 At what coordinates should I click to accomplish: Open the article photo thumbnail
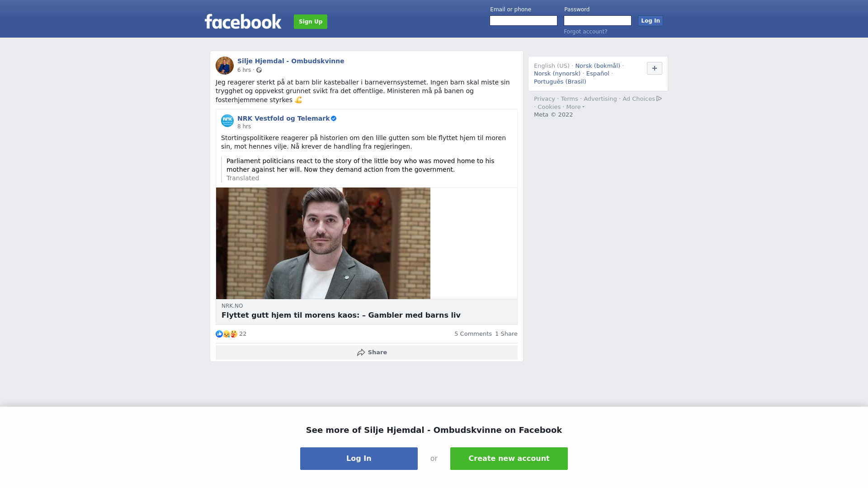pyautogui.click(x=323, y=243)
